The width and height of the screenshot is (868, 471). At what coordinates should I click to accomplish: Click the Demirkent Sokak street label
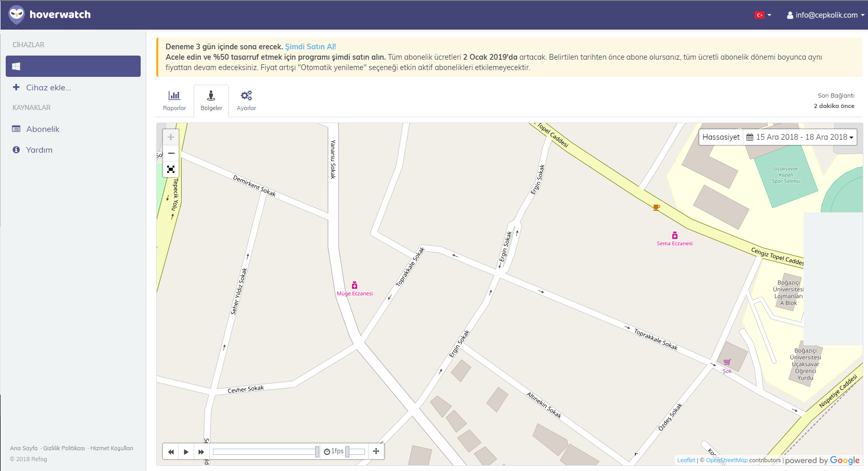point(254,186)
